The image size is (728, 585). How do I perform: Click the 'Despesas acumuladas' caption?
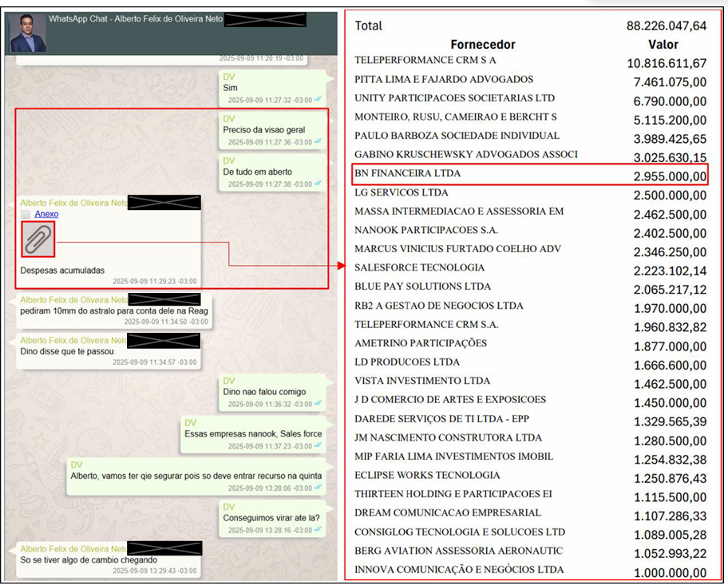tap(62, 271)
